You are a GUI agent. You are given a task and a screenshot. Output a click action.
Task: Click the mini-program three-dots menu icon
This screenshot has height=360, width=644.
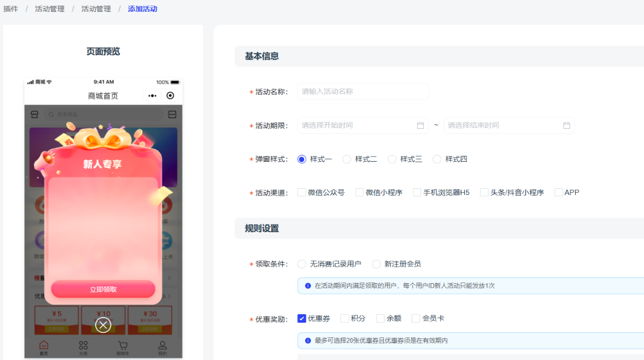152,96
